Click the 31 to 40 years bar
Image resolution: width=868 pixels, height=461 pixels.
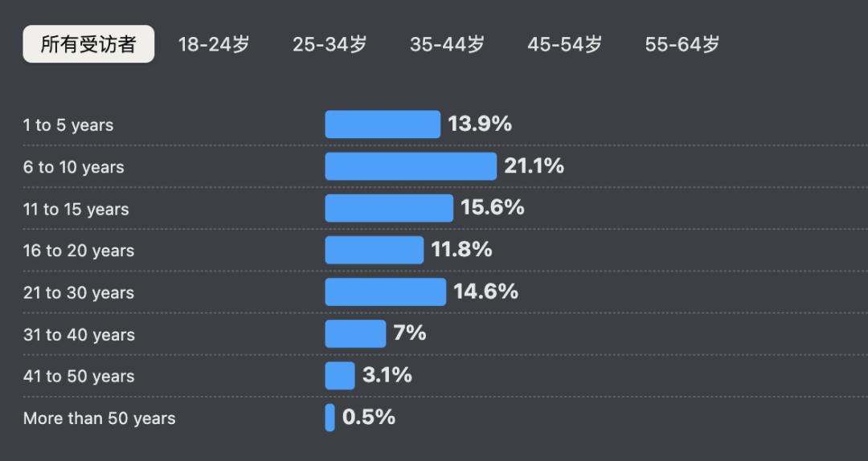(x=355, y=333)
